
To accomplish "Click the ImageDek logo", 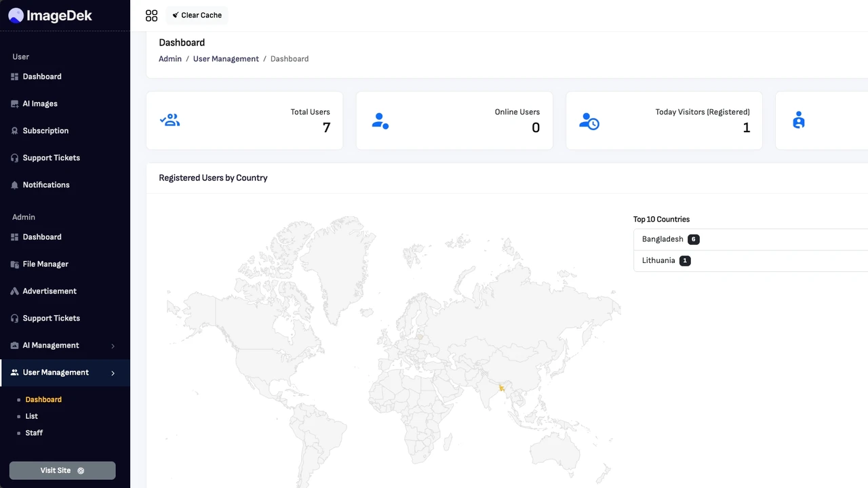I will click(x=50, y=16).
